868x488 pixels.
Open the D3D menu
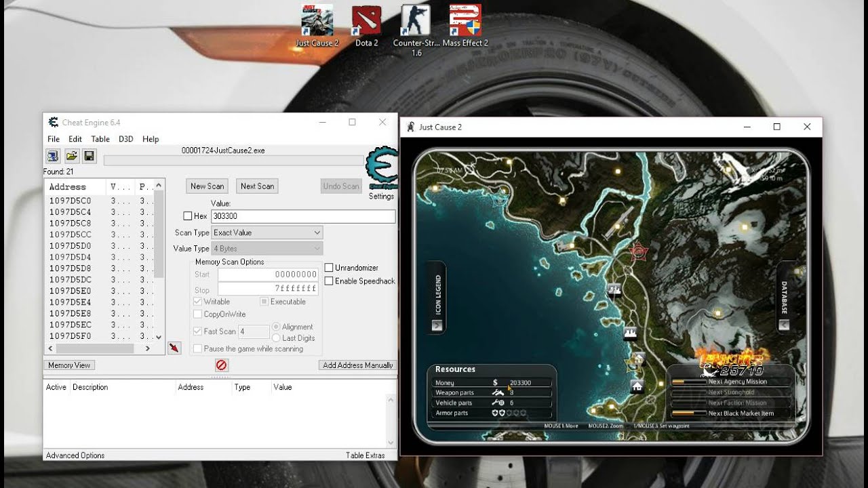click(x=125, y=139)
